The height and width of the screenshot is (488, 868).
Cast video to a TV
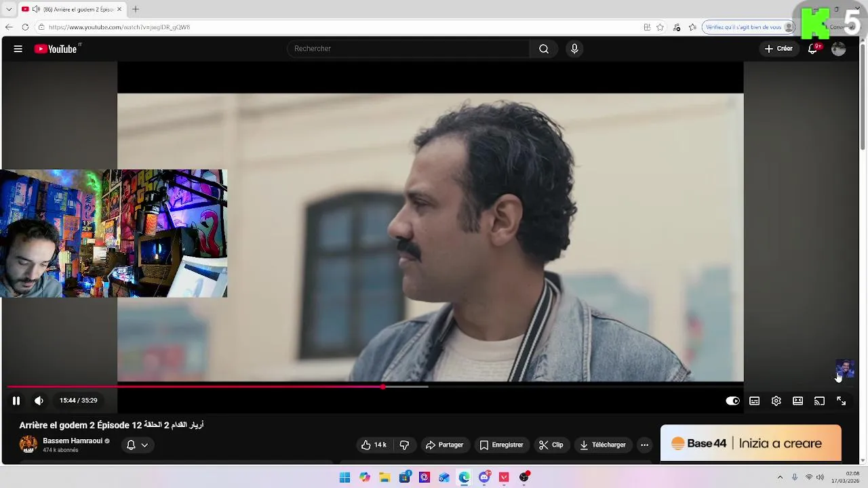[819, 401]
